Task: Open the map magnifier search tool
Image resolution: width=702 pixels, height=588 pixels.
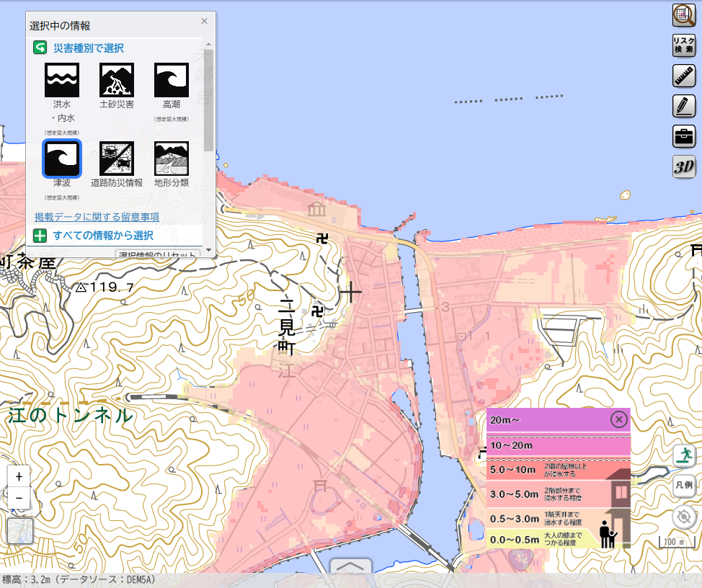Action: coord(684,15)
